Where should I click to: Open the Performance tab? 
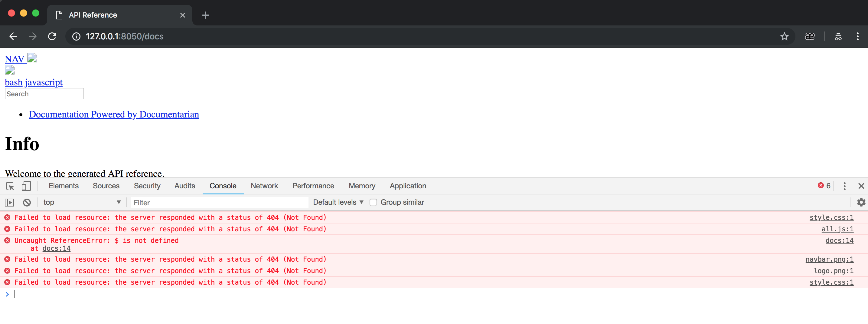tap(313, 186)
